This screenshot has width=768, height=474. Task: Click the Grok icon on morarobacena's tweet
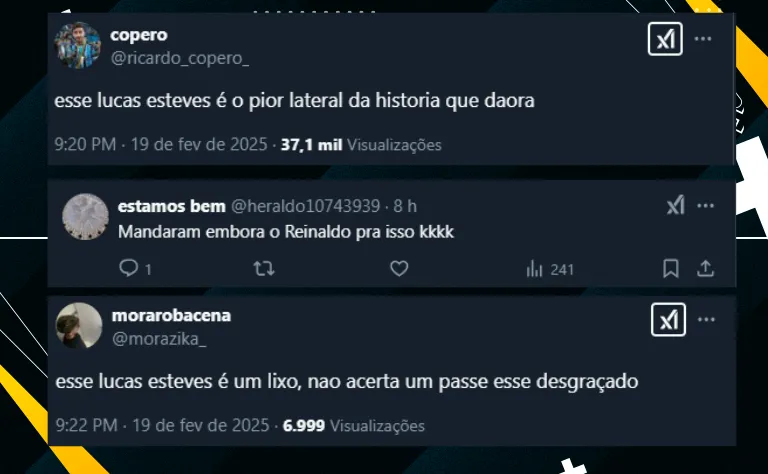tap(669, 320)
